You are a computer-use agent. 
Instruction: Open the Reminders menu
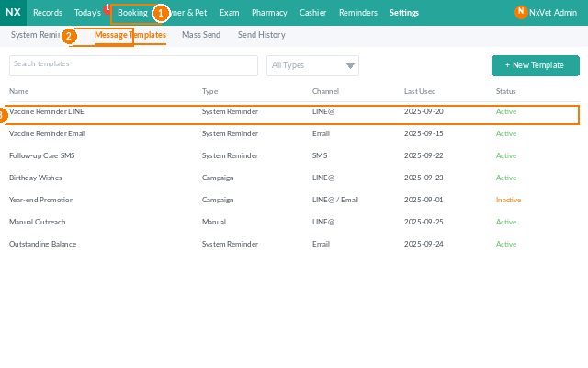tap(358, 13)
